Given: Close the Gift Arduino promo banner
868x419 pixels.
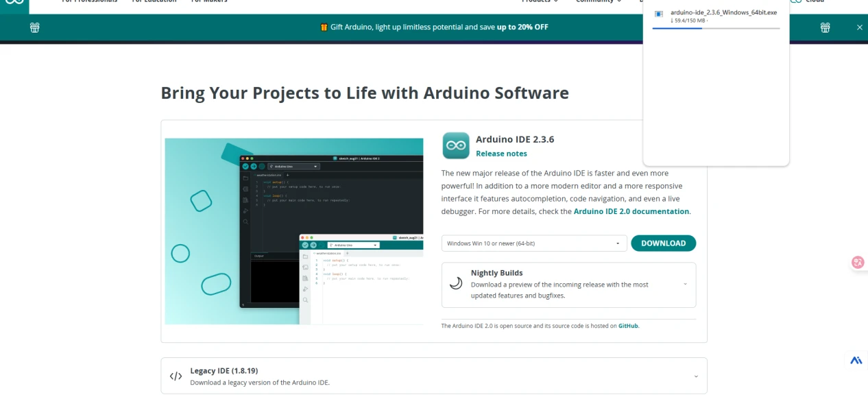Looking at the screenshot, I should click(860, 27).
